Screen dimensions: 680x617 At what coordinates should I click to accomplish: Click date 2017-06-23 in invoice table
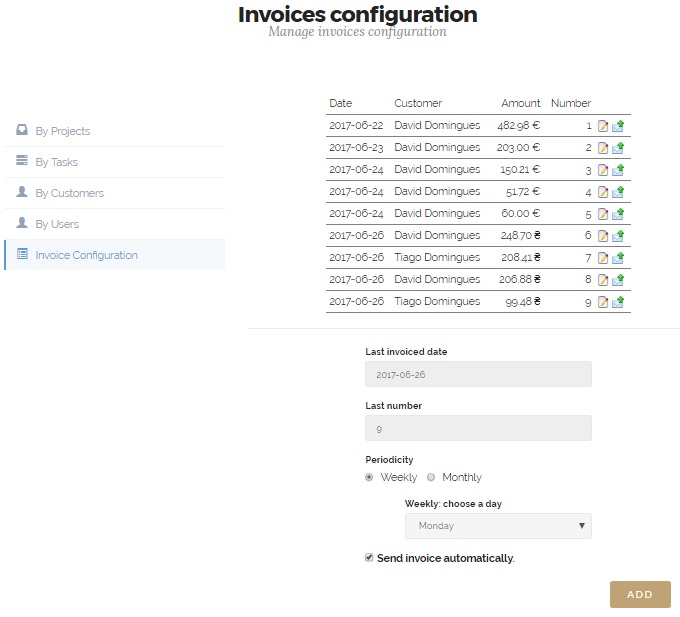pyautogui.click(x=356, y=148)
